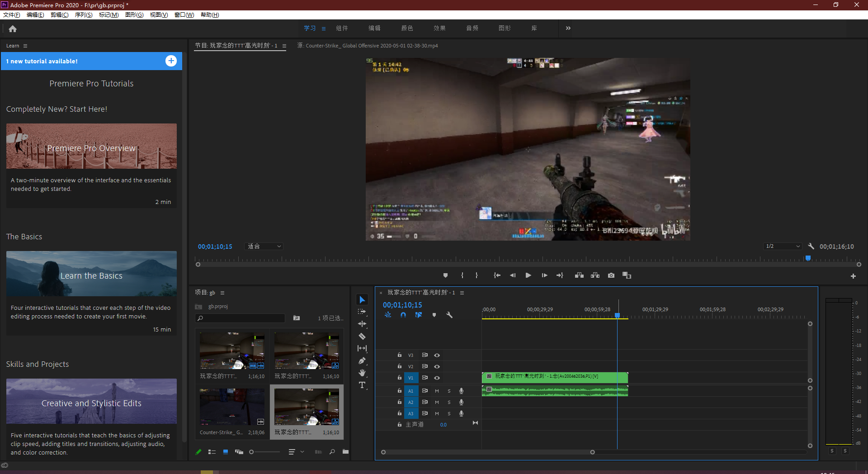Open the 序列(S) menu

[84, 15]
